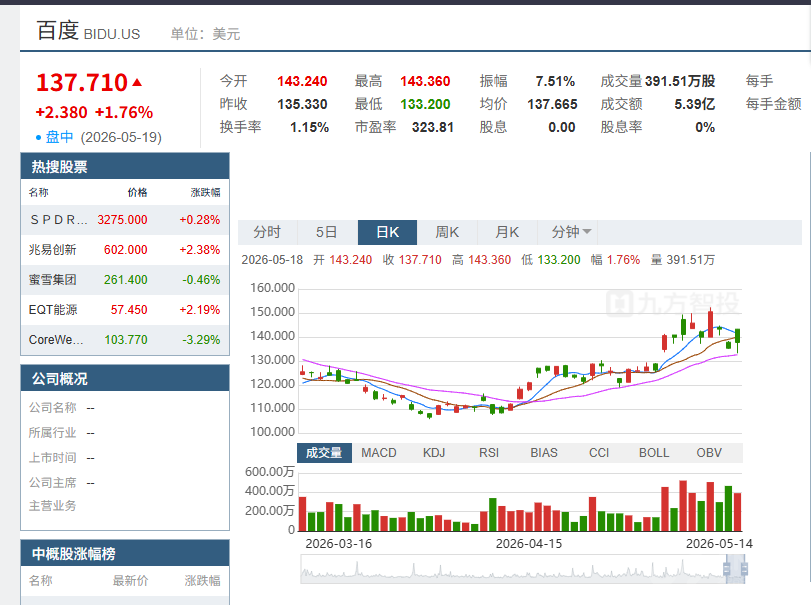
Task: Click the 市盈率 323.81 value
Action: pos(432,127)
